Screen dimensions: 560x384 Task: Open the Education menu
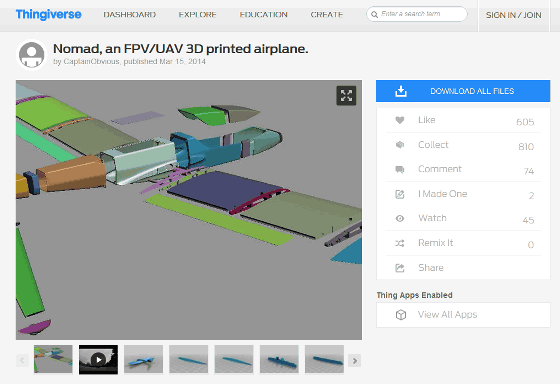point(264,15)
